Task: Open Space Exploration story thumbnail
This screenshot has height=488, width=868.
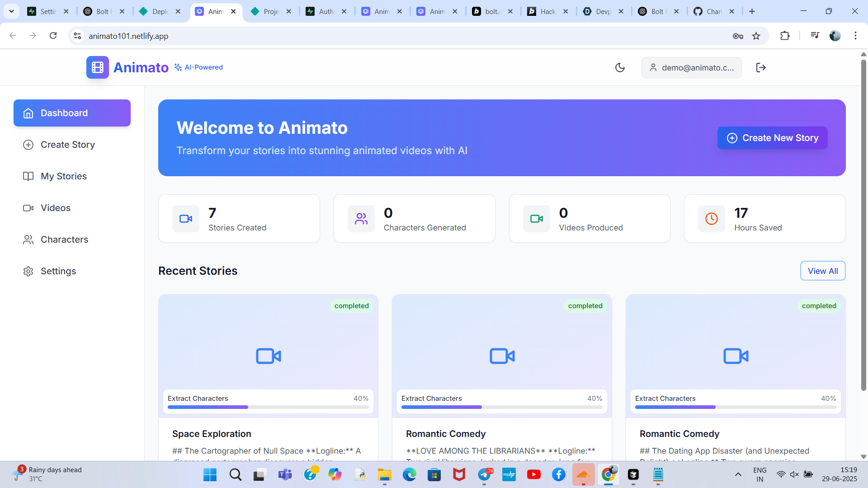Action: pyautogui.click(x=268, y=348)
